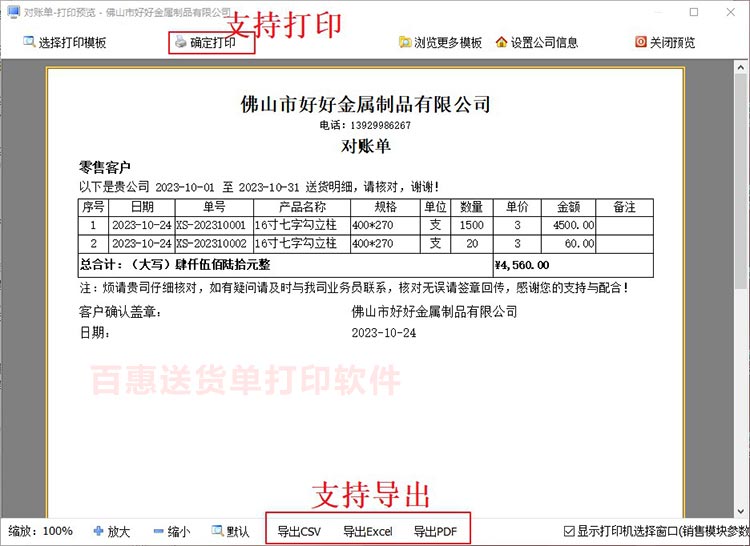The width and height of the screenshot is (750, 546).
Task: Click the phone number 13929986267
Action: pos(380,125)
